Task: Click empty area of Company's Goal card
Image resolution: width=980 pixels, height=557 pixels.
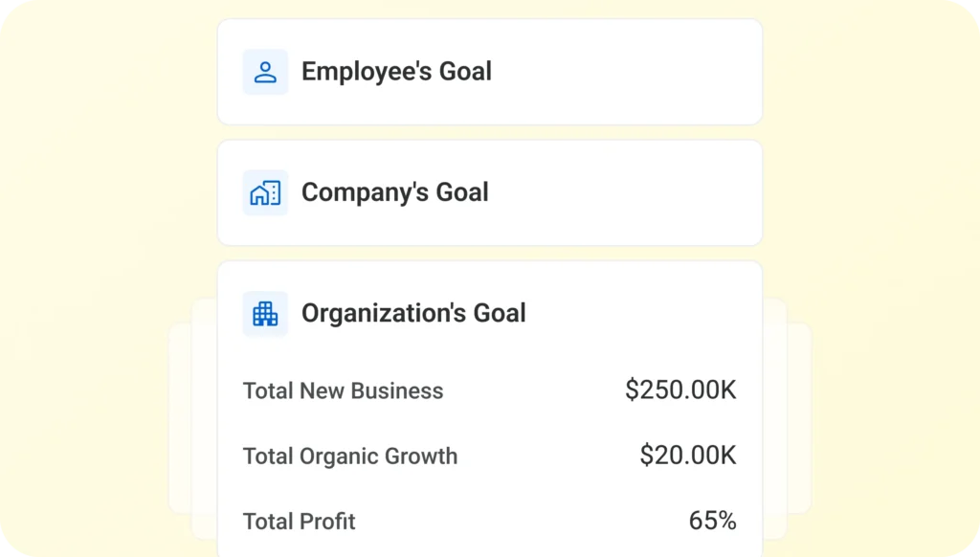Action: click(625, 192)
